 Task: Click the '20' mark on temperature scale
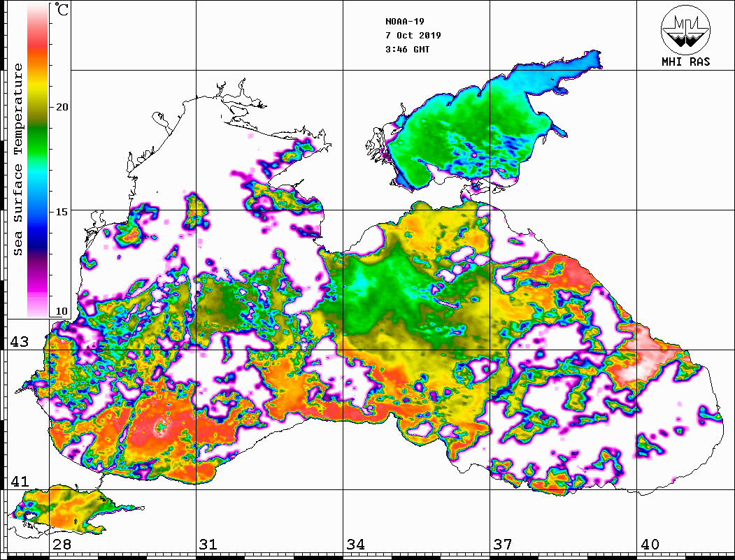coord(62,107)
